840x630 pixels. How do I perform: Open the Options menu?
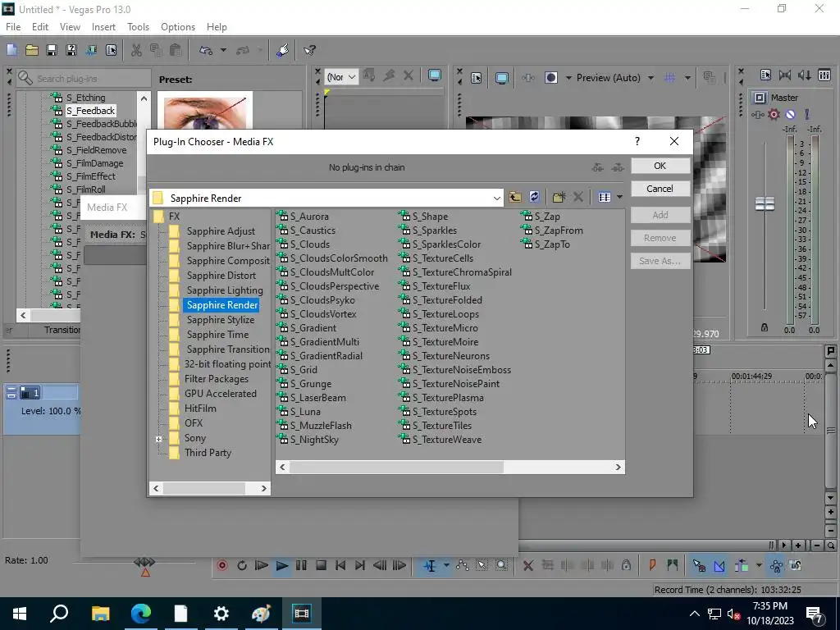pyautogui.click(x=178, y=27)
